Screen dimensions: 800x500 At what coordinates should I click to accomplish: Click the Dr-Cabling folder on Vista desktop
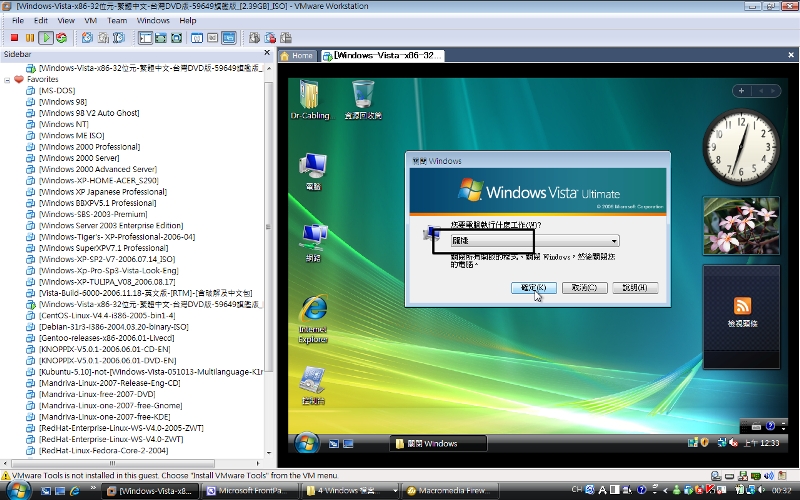[310, 100]
